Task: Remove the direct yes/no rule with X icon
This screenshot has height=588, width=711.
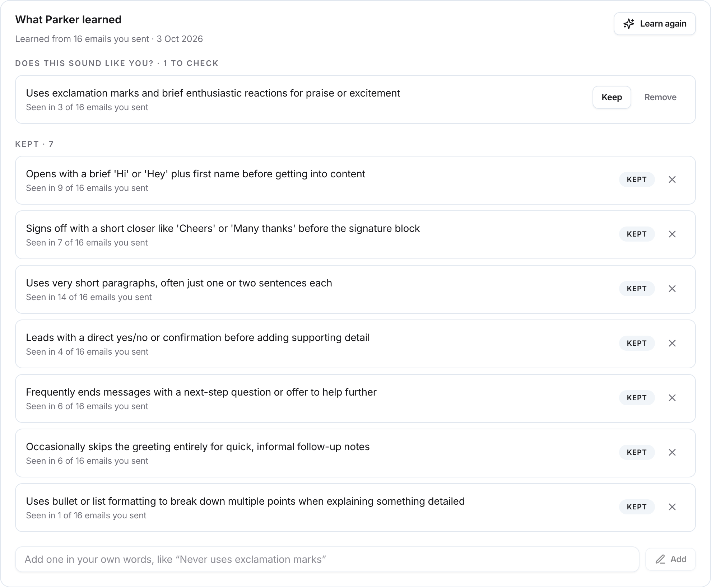Action: tap(672, 343)
